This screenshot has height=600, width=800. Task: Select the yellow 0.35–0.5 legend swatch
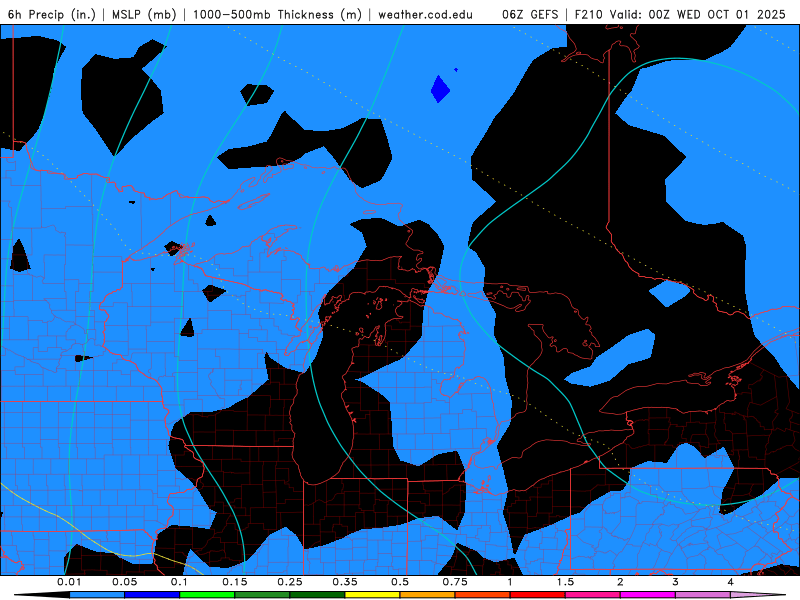pos(372,595)
